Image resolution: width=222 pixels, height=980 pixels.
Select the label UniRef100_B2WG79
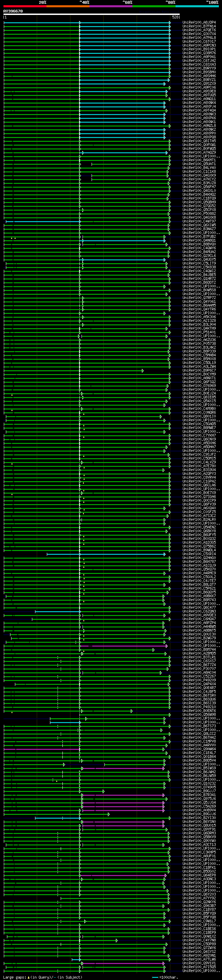[x=199, y=638]
